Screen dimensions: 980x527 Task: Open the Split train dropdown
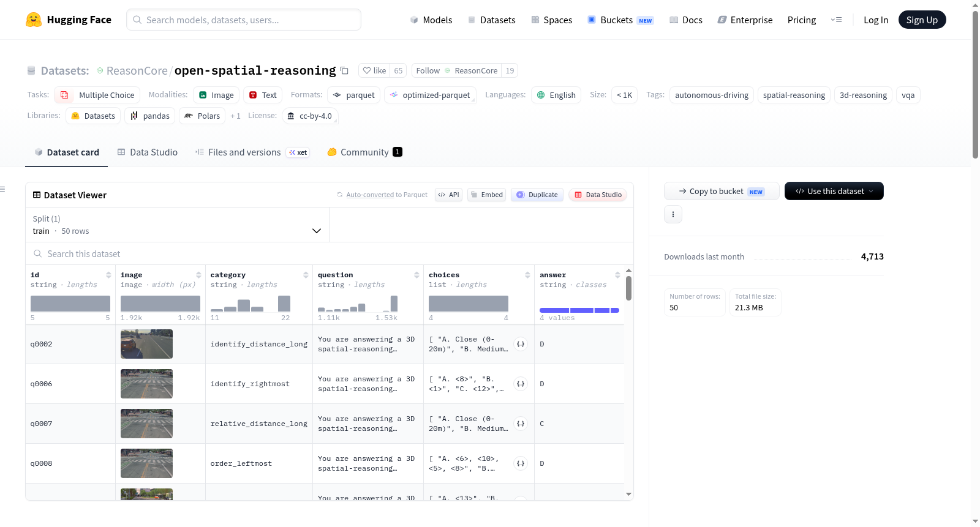click(x=177, y=225)
